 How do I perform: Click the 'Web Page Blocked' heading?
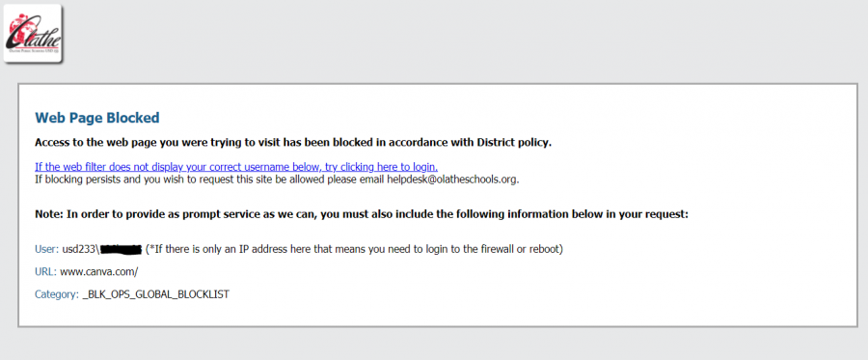(96, 118)
